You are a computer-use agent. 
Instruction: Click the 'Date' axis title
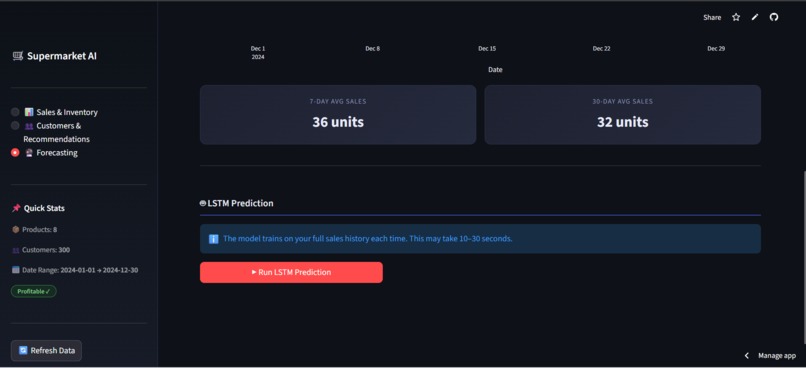[x=495, y=69]
